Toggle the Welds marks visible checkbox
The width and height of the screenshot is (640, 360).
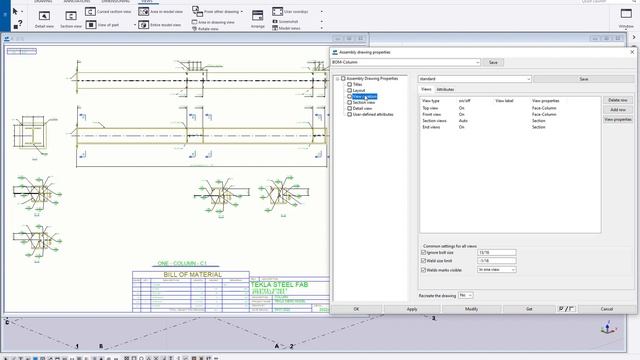click(423, 270)
